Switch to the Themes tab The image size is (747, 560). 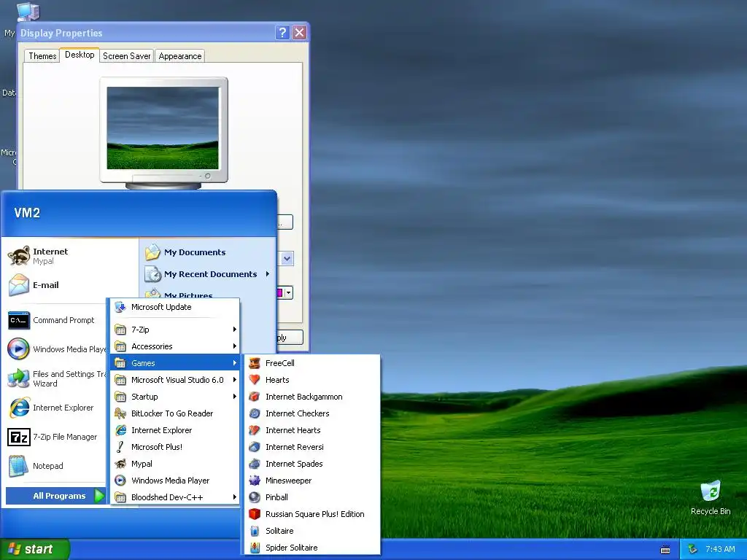(42, 55)
